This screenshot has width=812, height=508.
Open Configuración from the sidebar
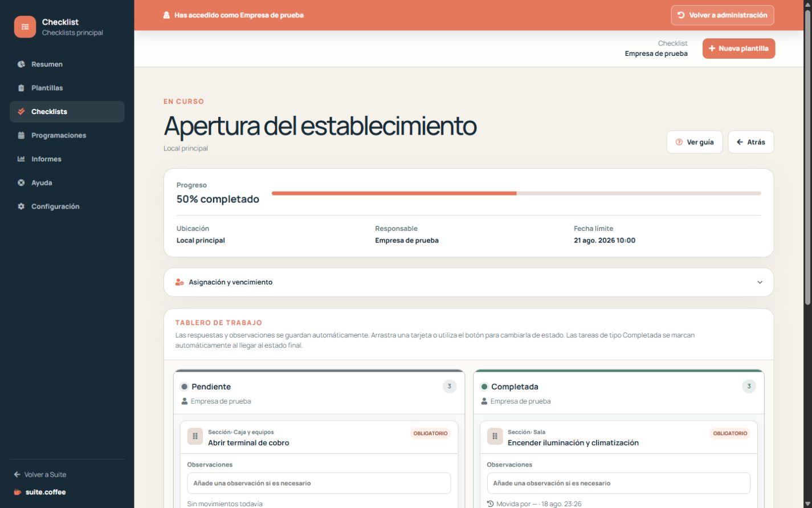pos(67,206)
